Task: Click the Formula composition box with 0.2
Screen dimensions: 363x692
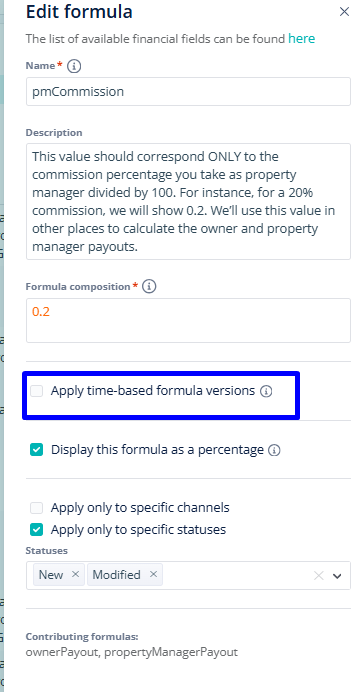Action: pyautogui.click(x=188, y=320)
